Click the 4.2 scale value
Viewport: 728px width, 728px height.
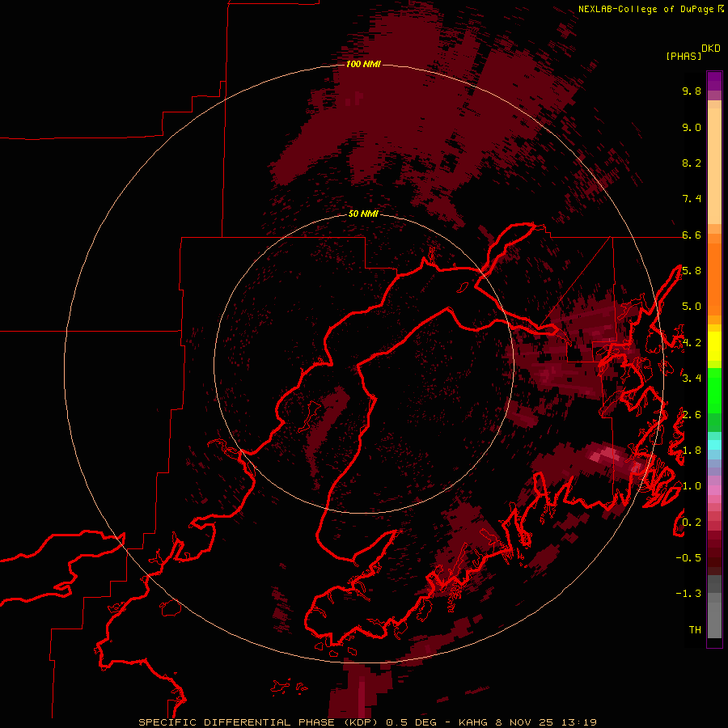coord(692,343)
